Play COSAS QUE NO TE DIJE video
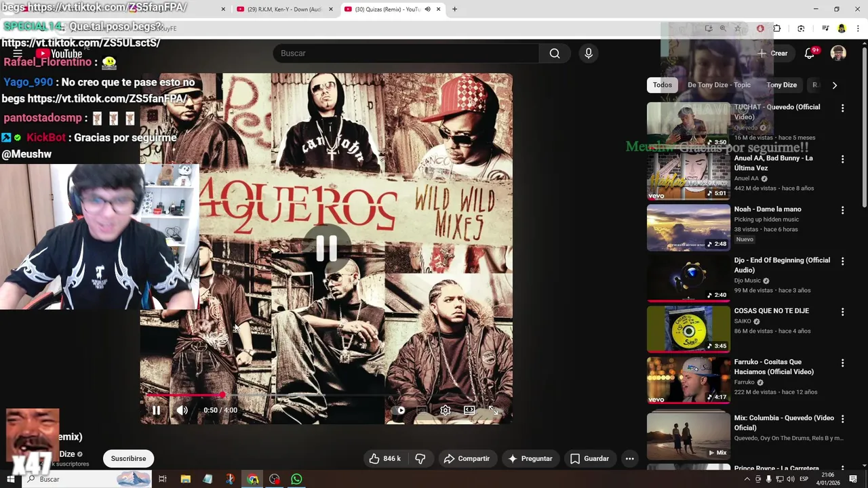Image resolution: width=868 pixels, height=488 pixels. pos(688,329)
